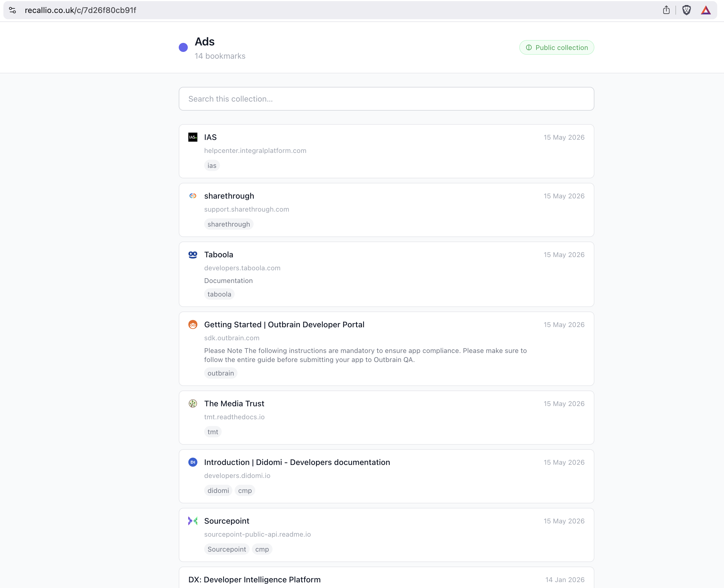The height and width of the screenshot is (588, 724).
Task: Select the sharethrough tag chip
Action: (x=229, y=224)
